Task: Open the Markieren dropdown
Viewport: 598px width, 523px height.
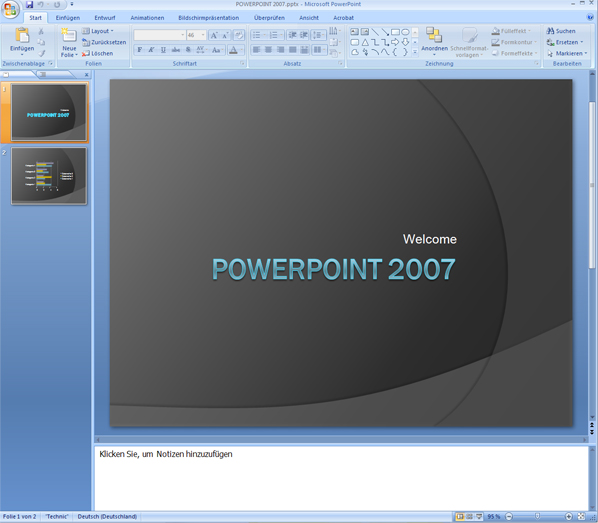Action: pyautogui.click(x=567, y=53)
